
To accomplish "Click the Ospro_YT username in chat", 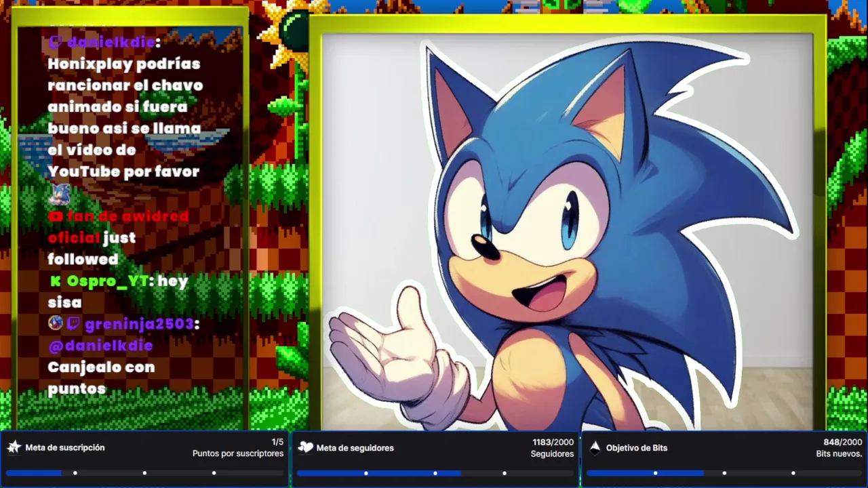I will pos(107,281).
